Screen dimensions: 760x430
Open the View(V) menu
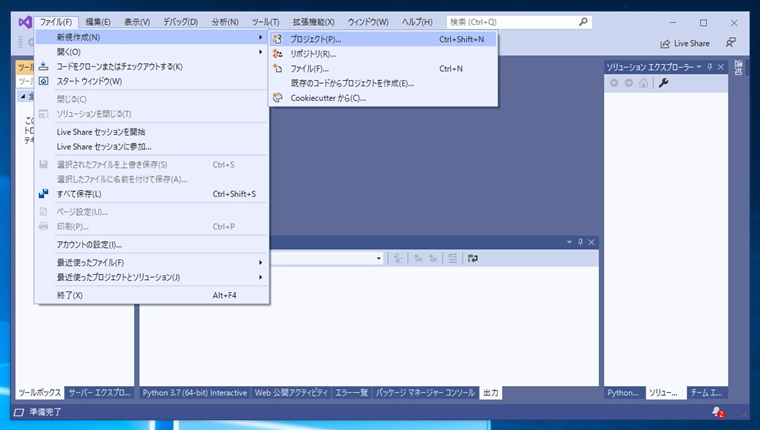(x=137, y=22)
